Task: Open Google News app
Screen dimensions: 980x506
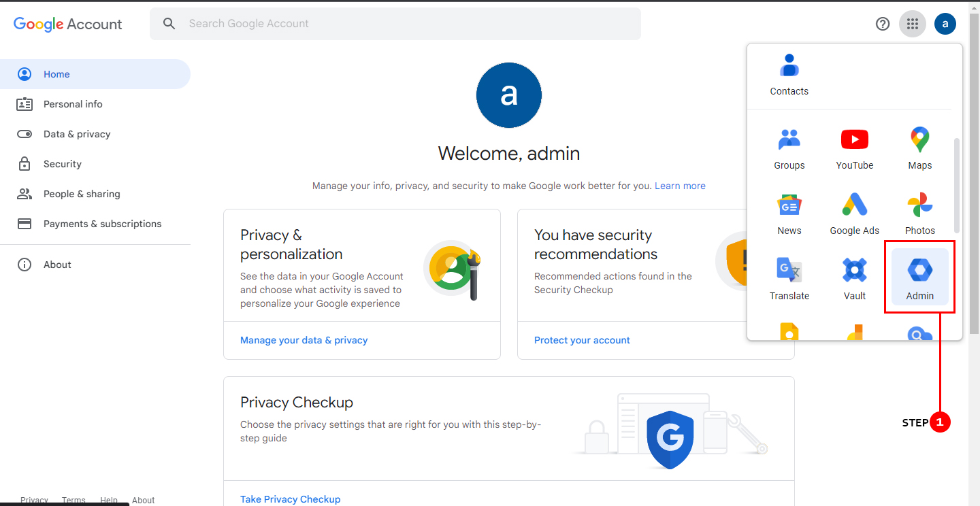Action: tap(789, 213)
